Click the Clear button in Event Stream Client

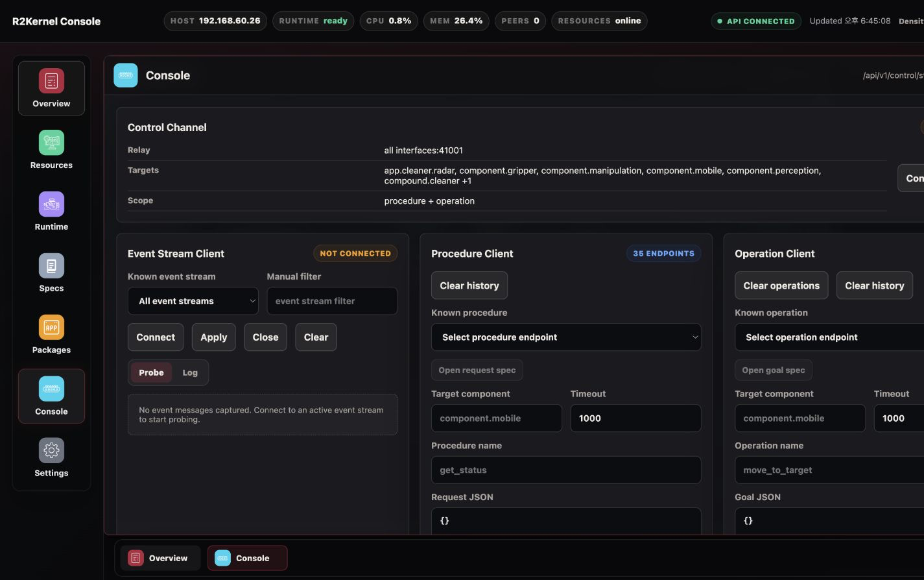316,337
